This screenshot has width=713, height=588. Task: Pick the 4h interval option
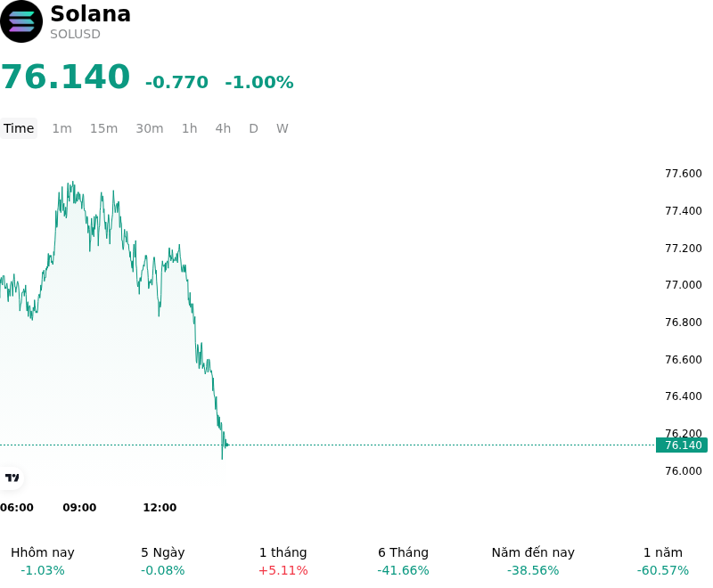point(223,128)
